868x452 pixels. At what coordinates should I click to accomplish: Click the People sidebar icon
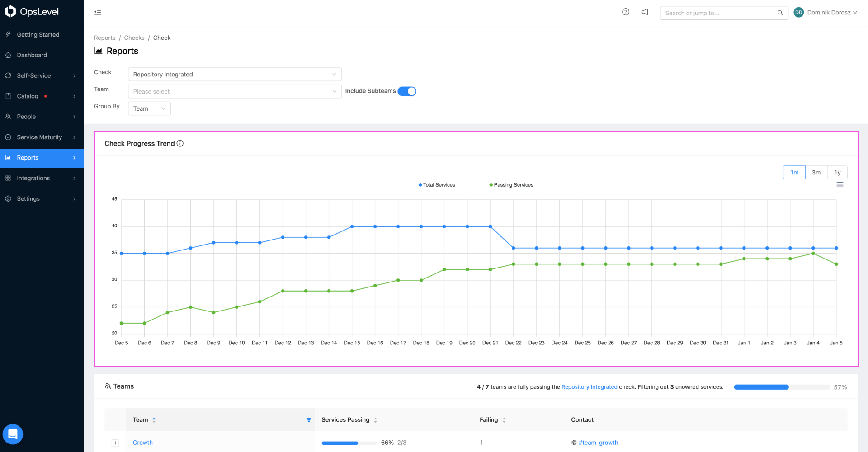coord(8,117)
